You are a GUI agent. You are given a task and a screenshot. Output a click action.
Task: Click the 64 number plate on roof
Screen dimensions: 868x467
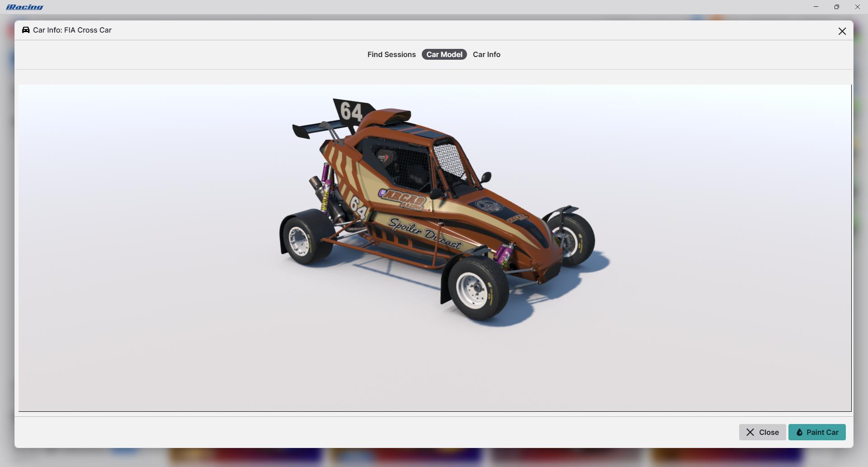351,111
